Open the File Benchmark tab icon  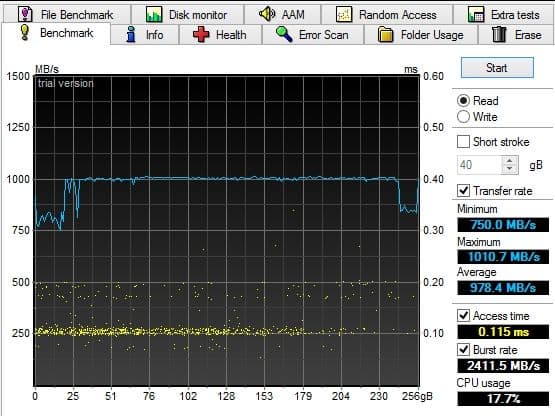pos(25,14)
